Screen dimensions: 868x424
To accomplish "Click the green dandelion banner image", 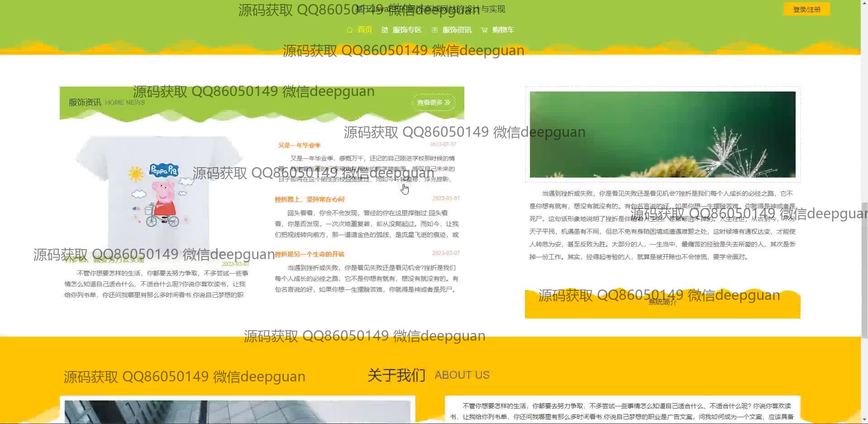I will [662, 134].
